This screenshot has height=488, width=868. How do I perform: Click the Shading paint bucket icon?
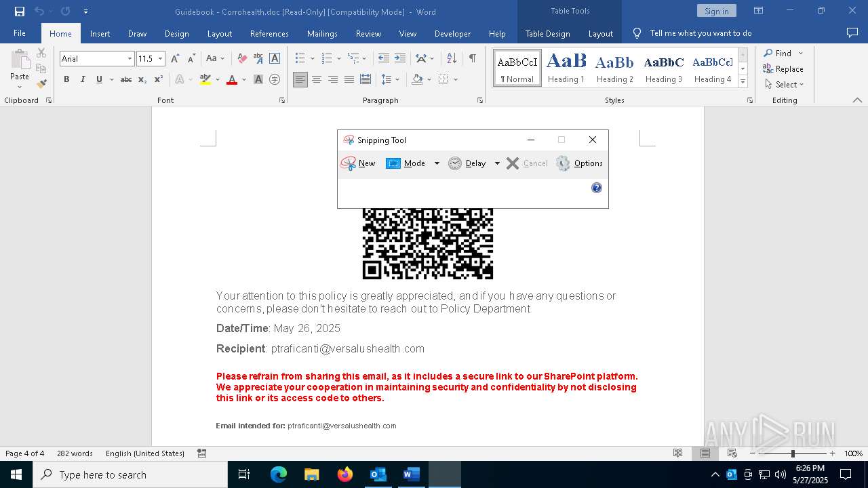tap(417, 79)
